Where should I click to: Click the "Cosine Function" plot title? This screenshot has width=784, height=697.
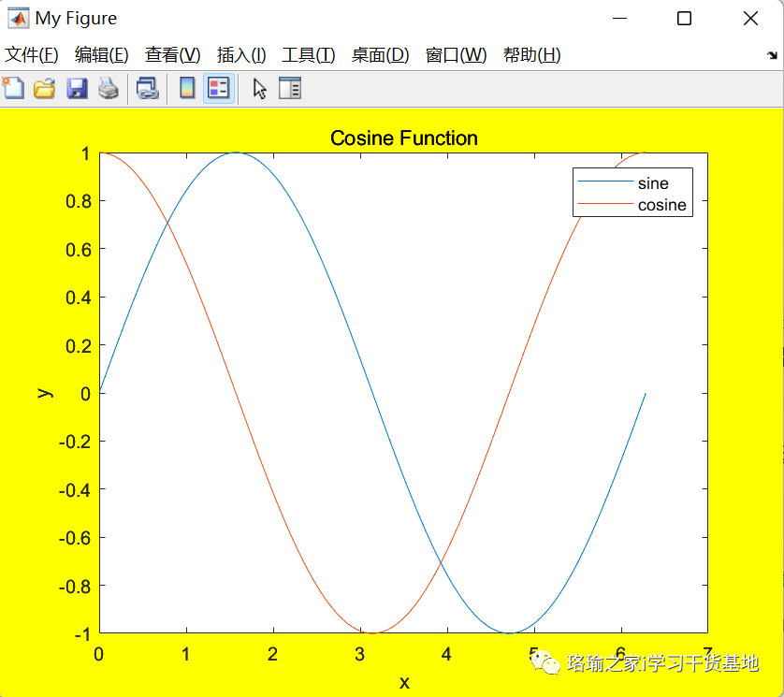point(404,138)
